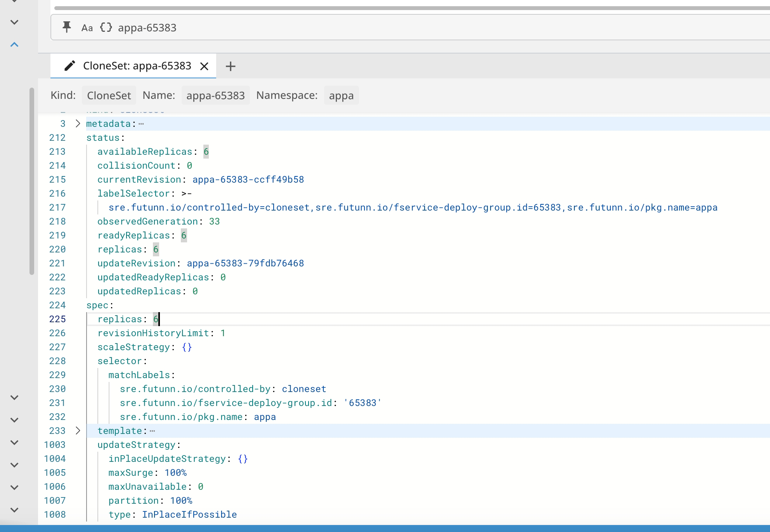
Task: Click the pencil edit icon on tab
Action: point(69,66)
